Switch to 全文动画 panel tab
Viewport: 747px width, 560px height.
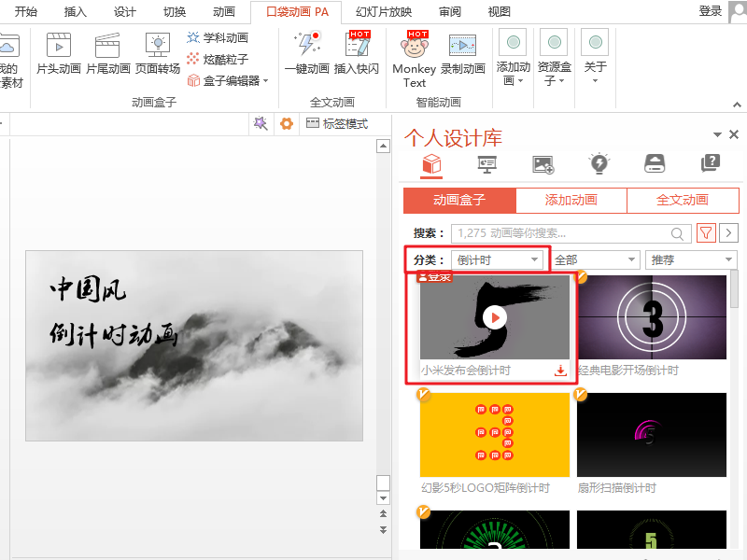pos(683,200)
